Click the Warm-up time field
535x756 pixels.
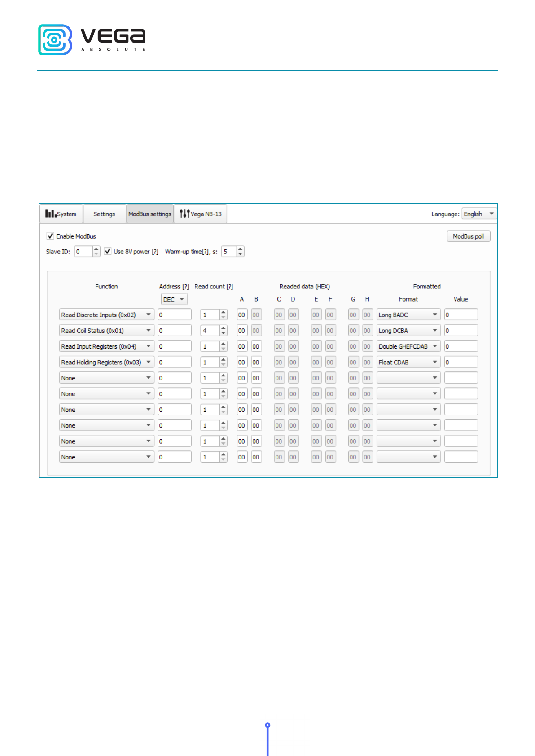tap(229, 252)
